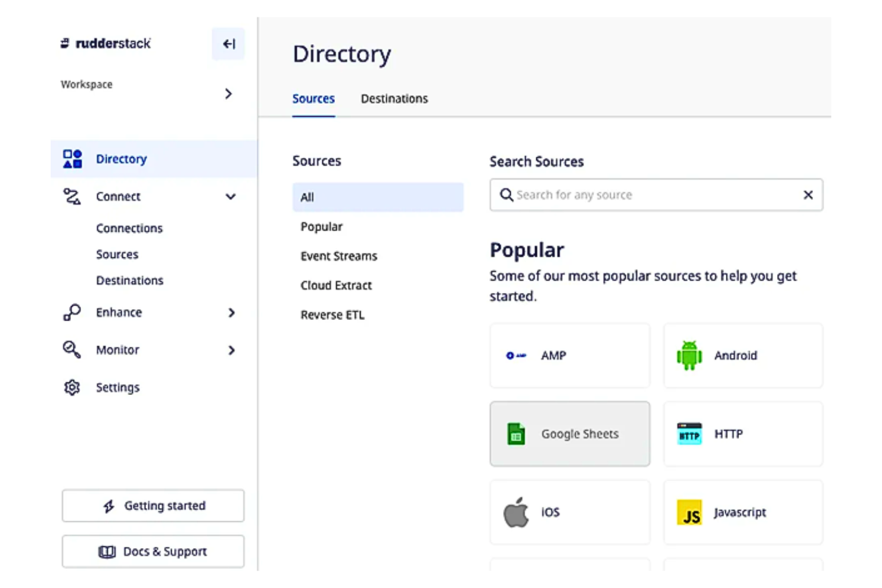
Task: Select the AMP source icon
Action: 515,355
